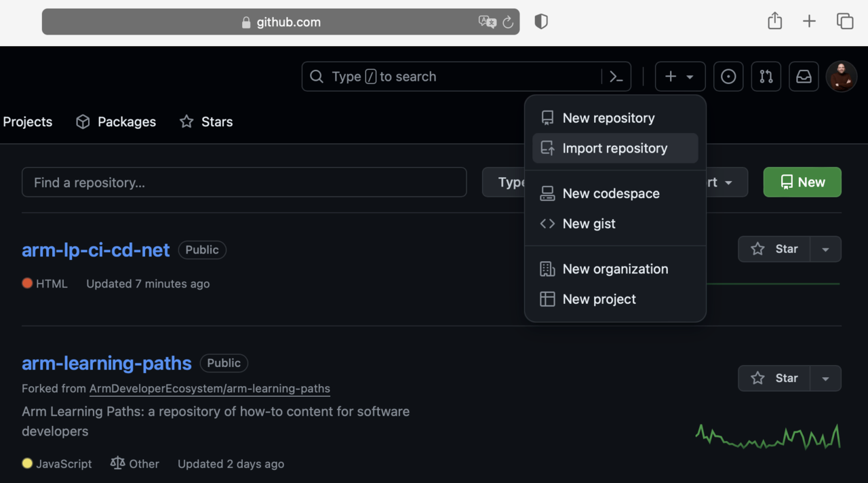Expand star list dropdown for arm-lp-ci-cd-net
The image size is (868, 483).
[x=825, y=249]
